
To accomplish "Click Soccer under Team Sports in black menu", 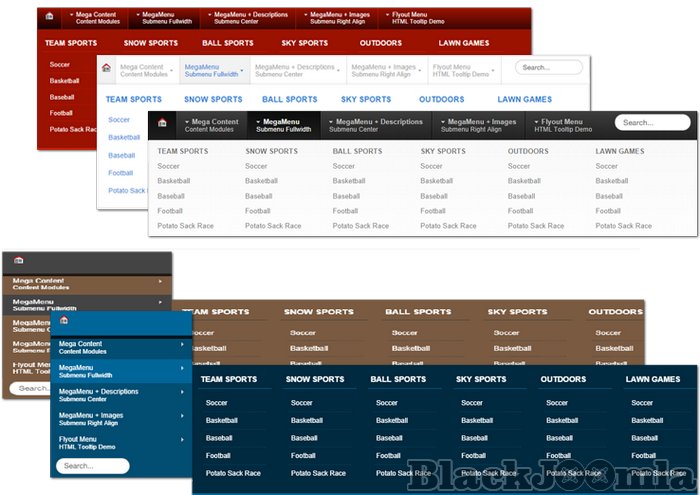I will click(x=169, y=166).
